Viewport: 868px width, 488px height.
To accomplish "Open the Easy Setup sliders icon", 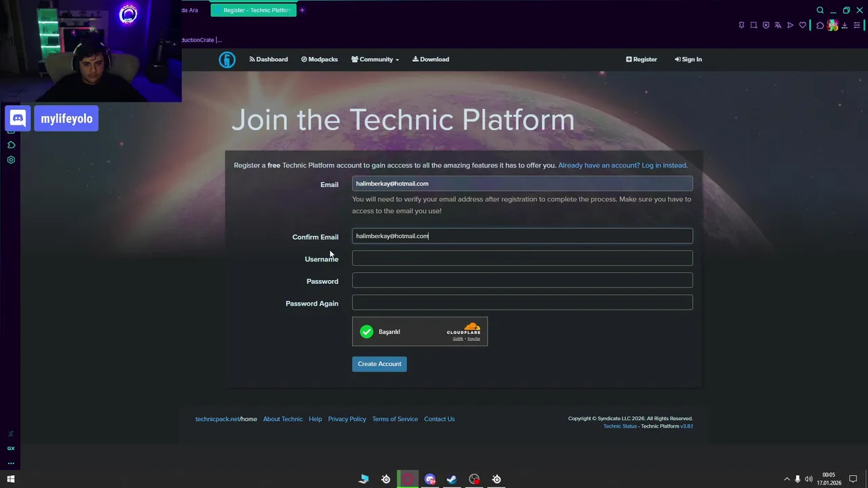I will [x=856, y=25].
